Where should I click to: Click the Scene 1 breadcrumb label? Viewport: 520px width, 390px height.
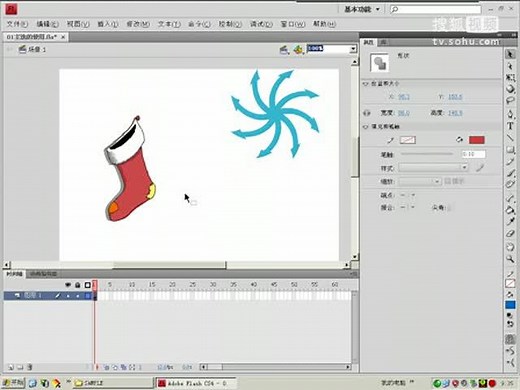tap(37, 50)
